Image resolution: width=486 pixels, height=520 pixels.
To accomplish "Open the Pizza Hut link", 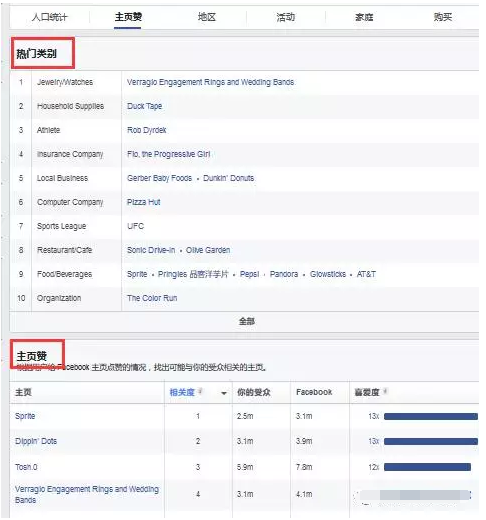I will [x=143, y=202].
